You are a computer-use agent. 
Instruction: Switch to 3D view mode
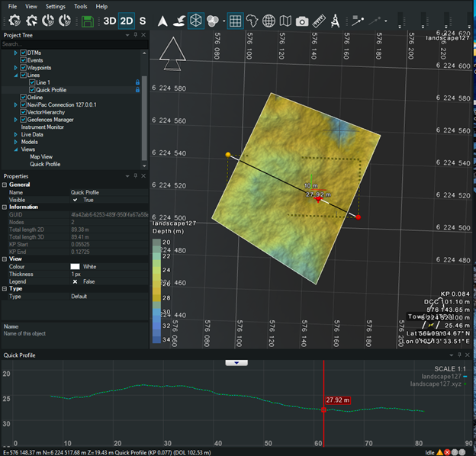[x=111, y=21]
